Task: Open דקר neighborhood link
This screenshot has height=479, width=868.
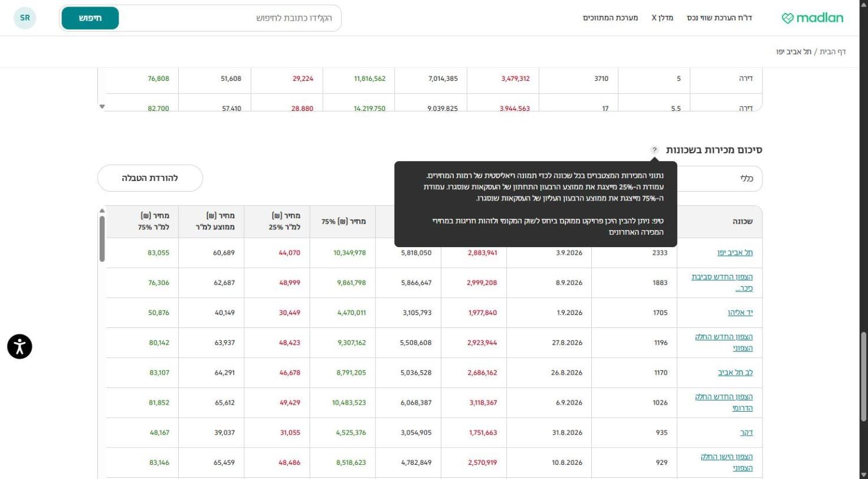Action: coord(746,432)
